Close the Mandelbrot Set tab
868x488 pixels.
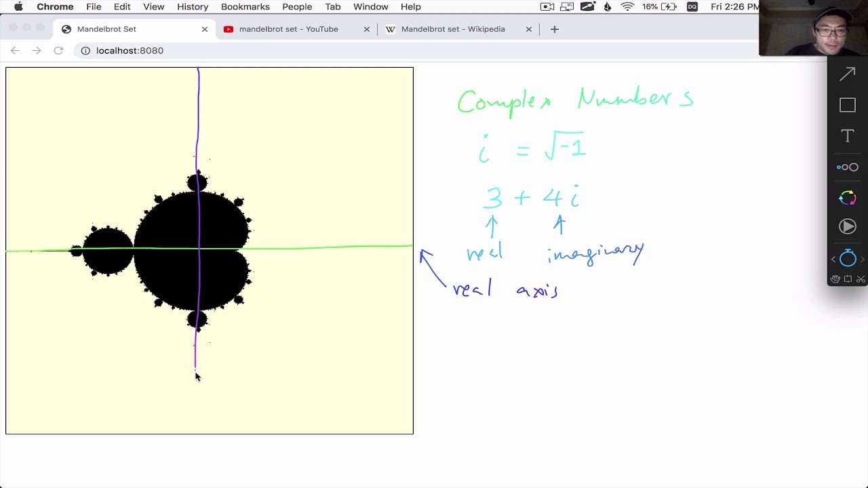coord(205,29)
